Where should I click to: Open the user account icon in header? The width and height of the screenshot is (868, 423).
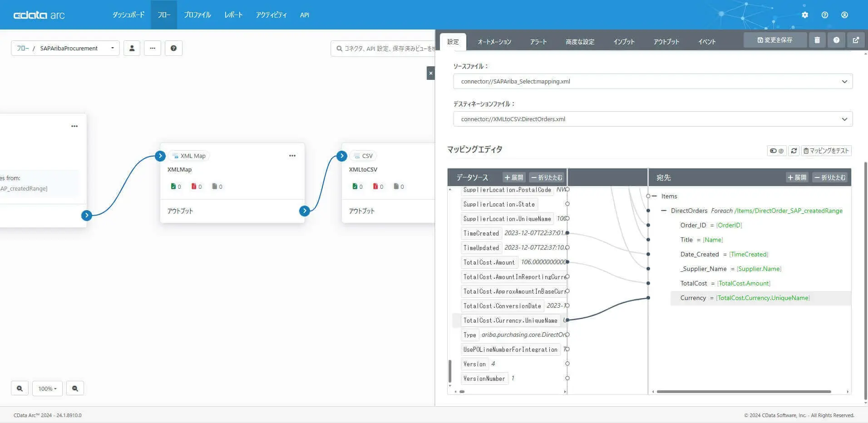(844, 15)
